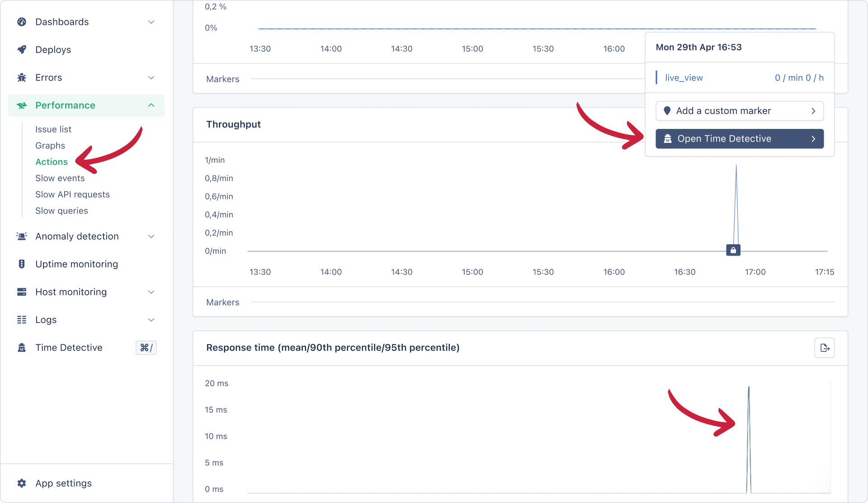The image size is (868, 503).
Task: Open Slow API requests
Action: point(73,195)
